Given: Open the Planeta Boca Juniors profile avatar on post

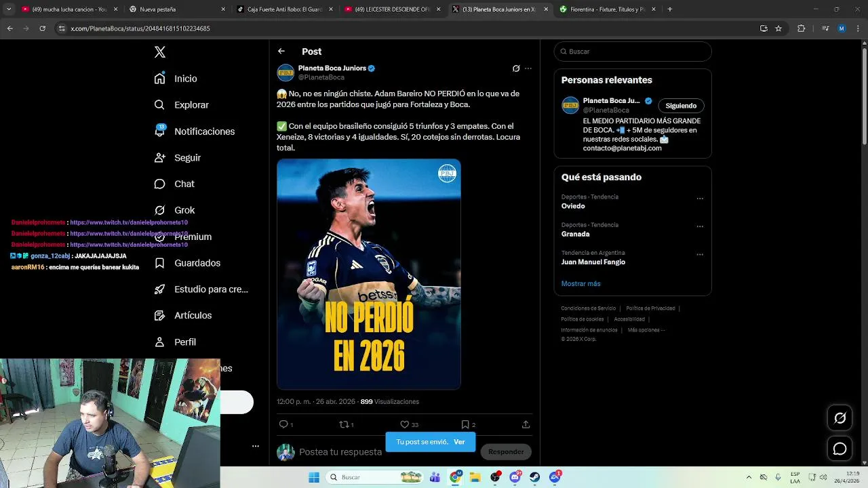Looking at the screenshot, I should point(285,73).
